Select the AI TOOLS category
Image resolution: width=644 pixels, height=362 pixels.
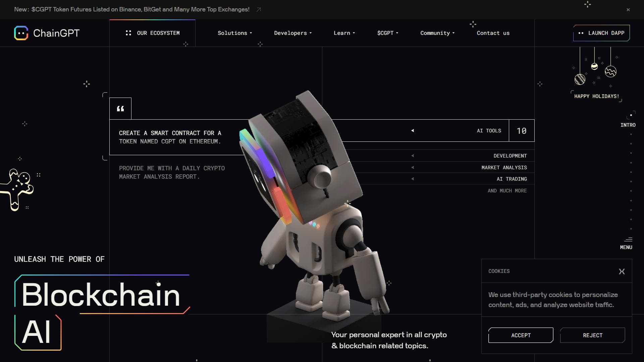[489, 131]
